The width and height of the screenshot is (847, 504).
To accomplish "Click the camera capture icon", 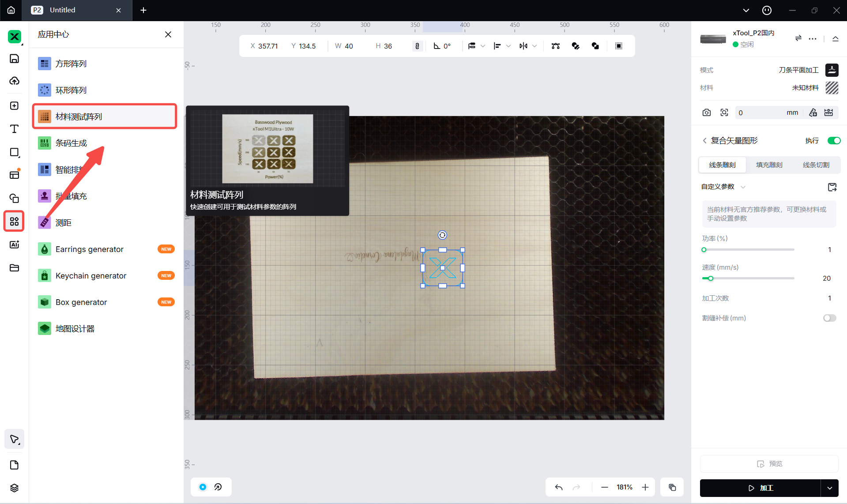I will click(707, 113).
